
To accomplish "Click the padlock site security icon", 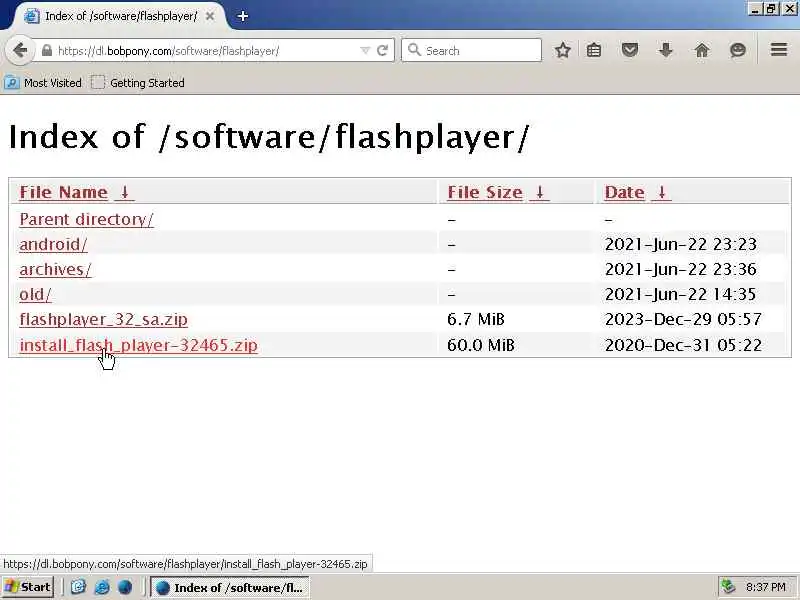I will tap(46, 51).
